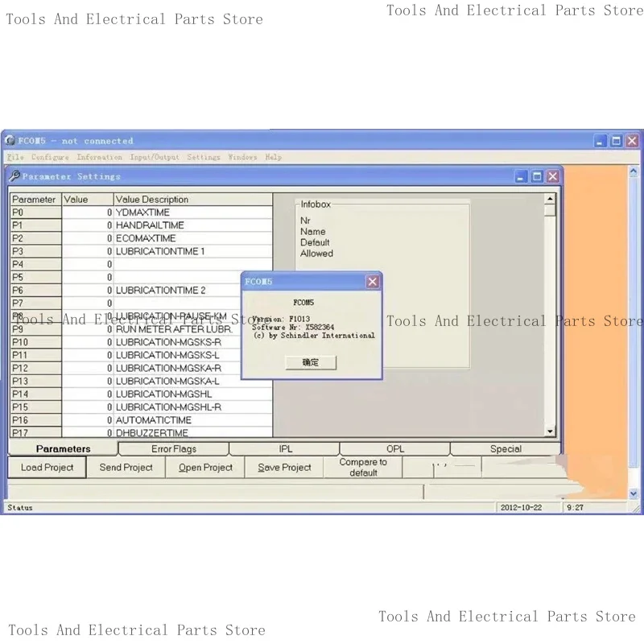Select the P10 parameter row header
Screen dimensions: 644x644
pos(35,342)
